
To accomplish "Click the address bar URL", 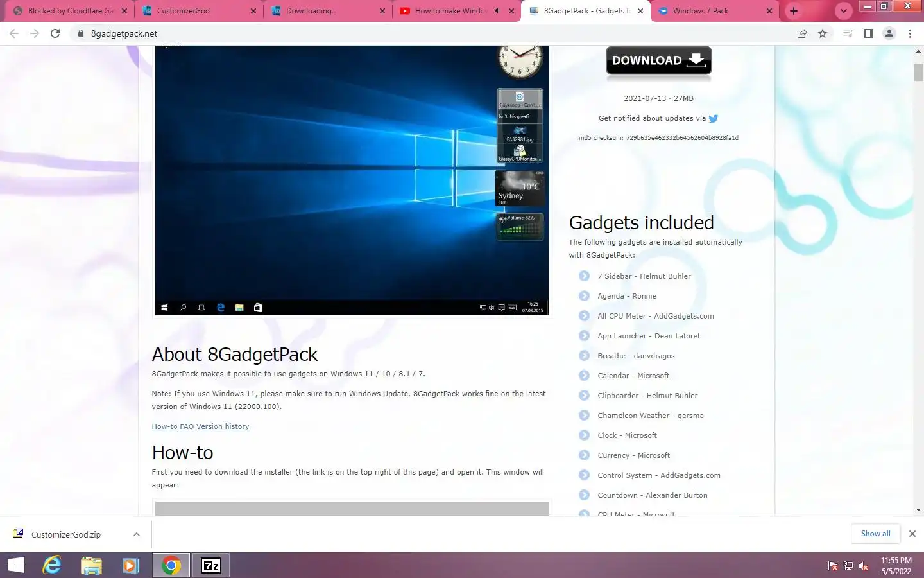I will (x=124, y=33).
